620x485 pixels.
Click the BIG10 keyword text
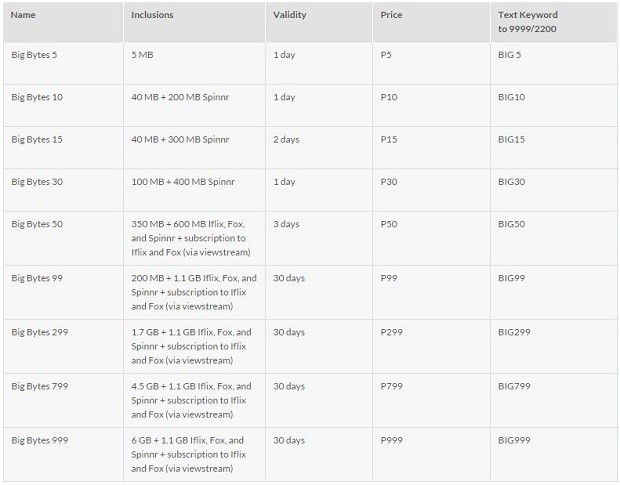pyautogui.click(x=513, y=97)
